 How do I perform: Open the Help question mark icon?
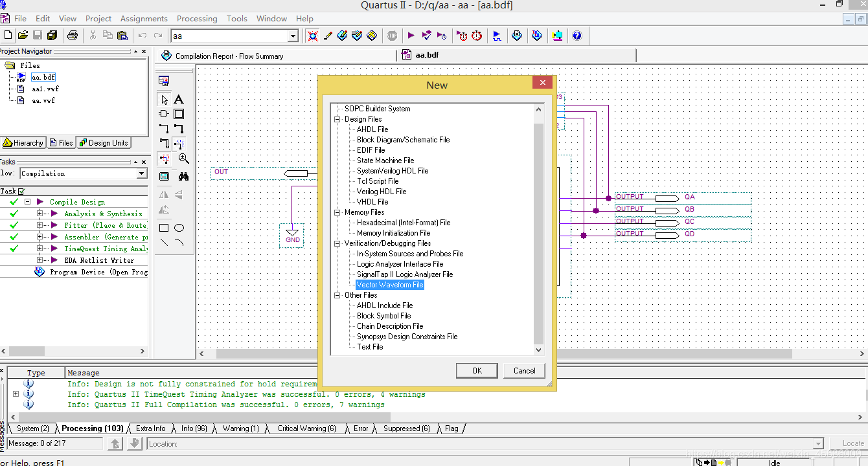click(x=577, y=36)
